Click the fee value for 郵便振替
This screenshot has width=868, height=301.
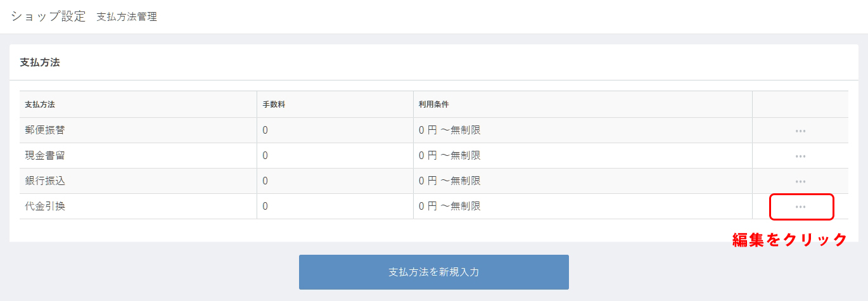(x=265, y=131)
